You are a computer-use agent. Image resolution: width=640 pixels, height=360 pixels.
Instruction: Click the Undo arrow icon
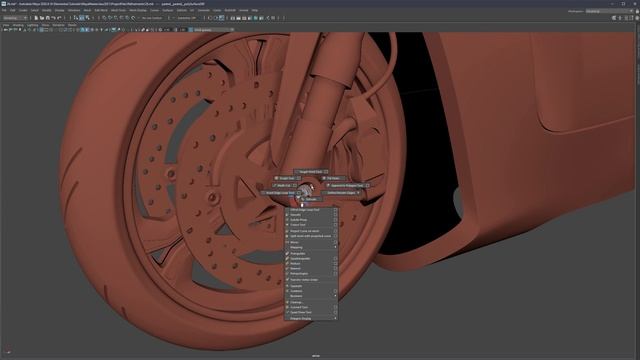click(53, 18)
